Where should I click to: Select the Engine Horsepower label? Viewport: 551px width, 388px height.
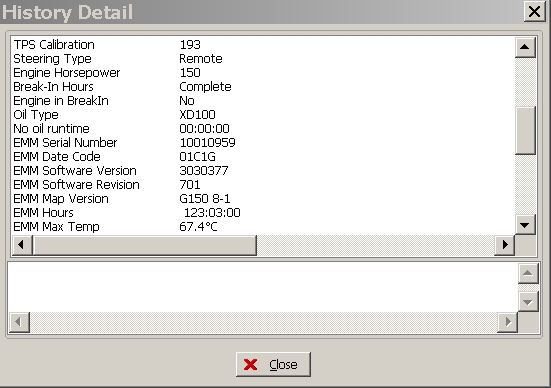point(67,73)
